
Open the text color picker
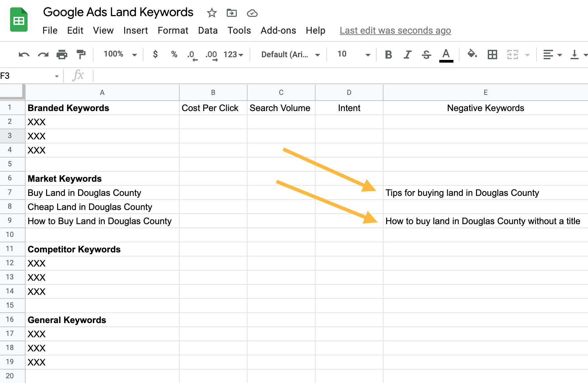tap(446, 55)
